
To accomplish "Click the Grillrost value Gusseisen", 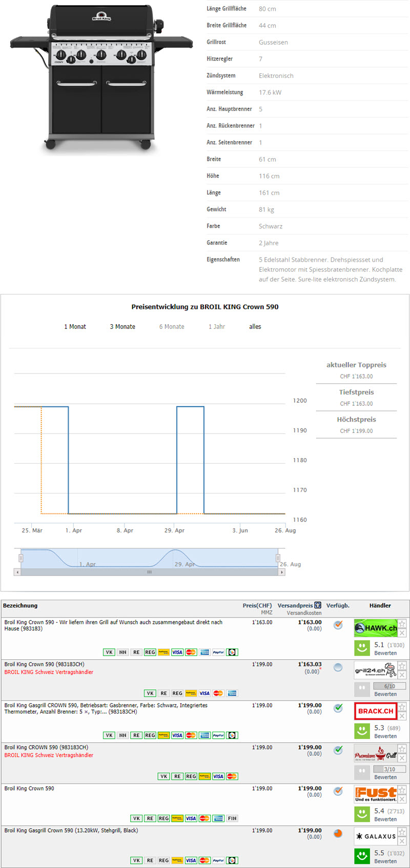I will 273,42.
